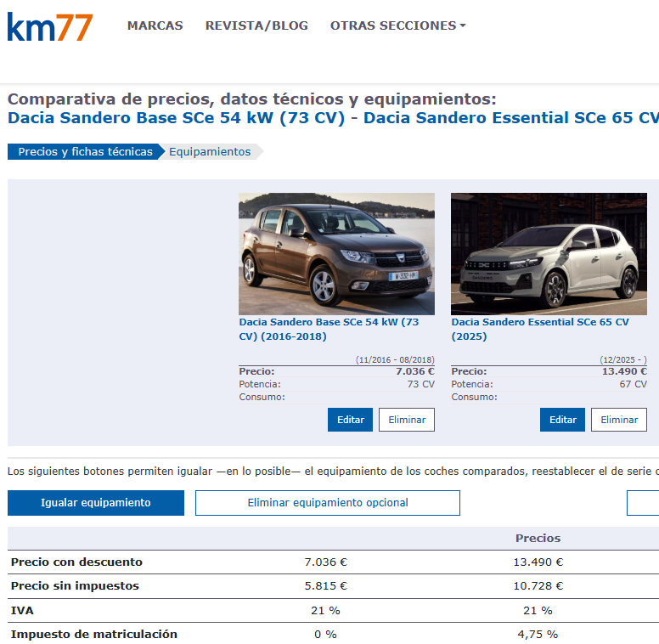
Task: Open the white Dacia Sandero Essential photo
Action: [549, 254]
